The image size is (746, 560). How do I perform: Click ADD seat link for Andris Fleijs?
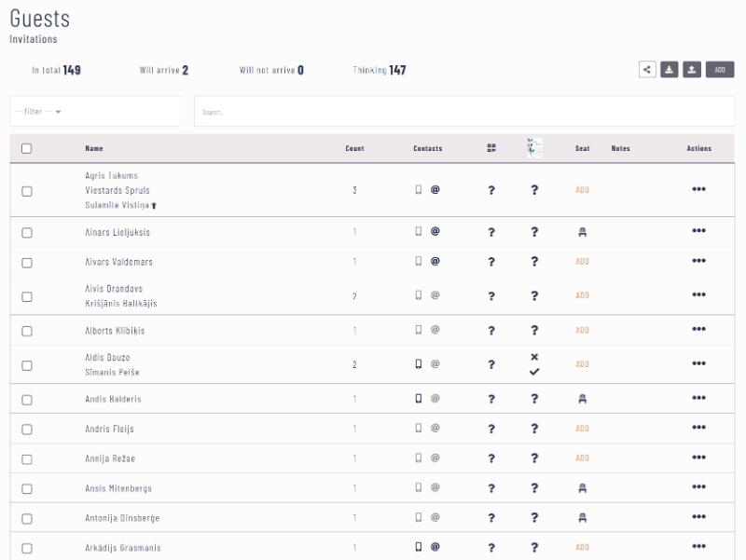[582, 429]
